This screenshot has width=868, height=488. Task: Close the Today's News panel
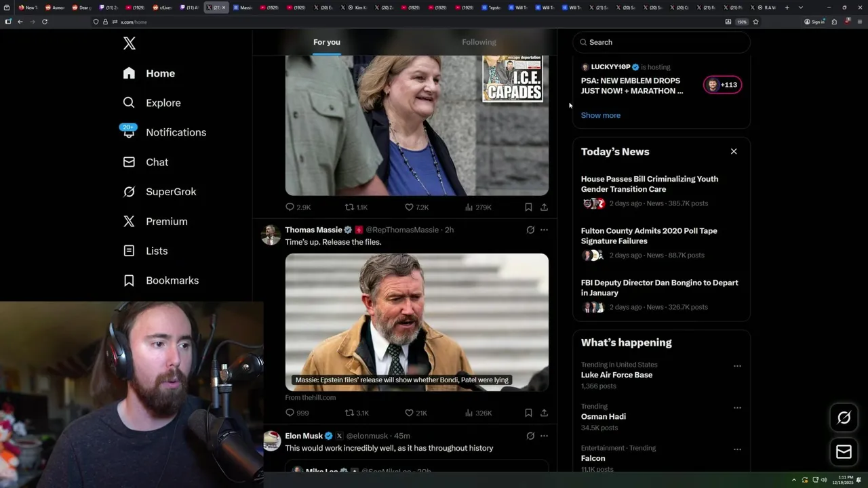click(x=734, y=151)
